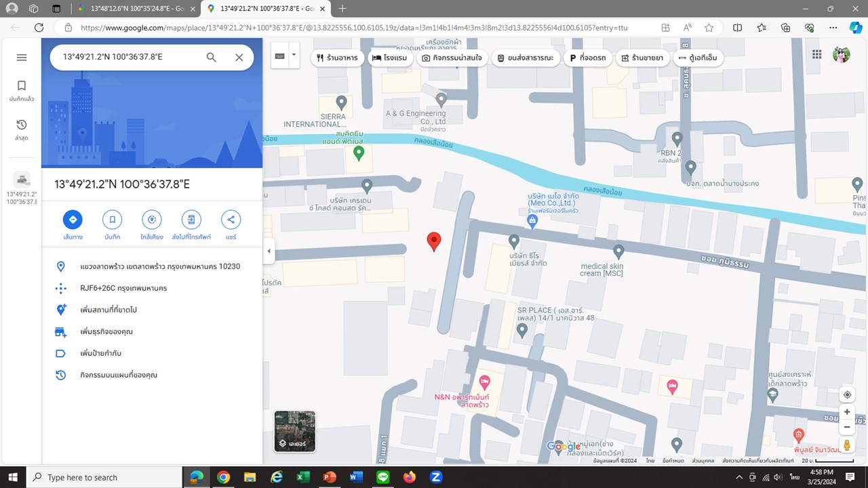The width and height of the screenshot is (868, 488).
Task: Open the Google apps grid
Action: (x=816, y=55)
